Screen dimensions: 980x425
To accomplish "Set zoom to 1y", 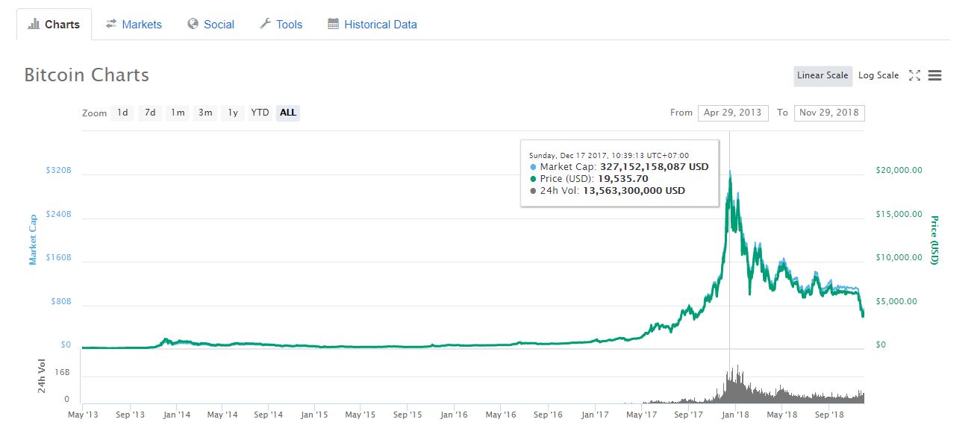I will click(233, 113).
